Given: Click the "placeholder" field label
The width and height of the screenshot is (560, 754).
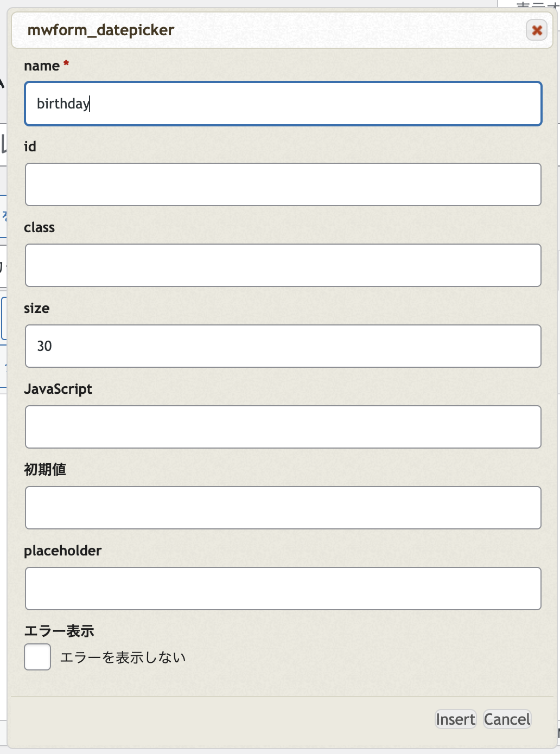Looking at the screenshot, I should tap(62, 551).
